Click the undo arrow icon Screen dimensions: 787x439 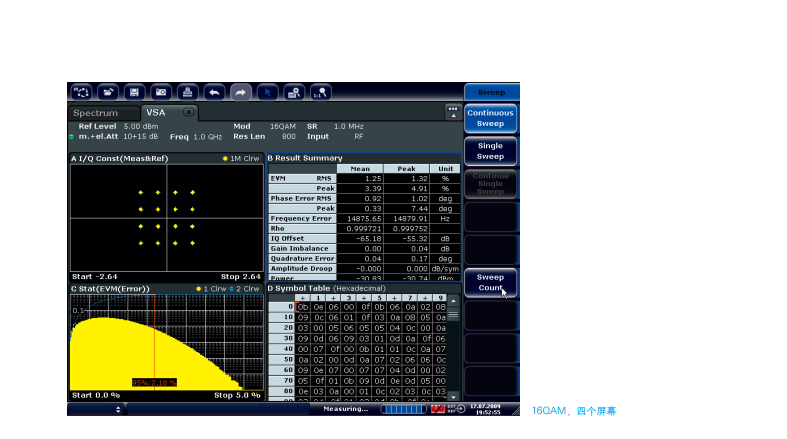click(x=213, y=92)
